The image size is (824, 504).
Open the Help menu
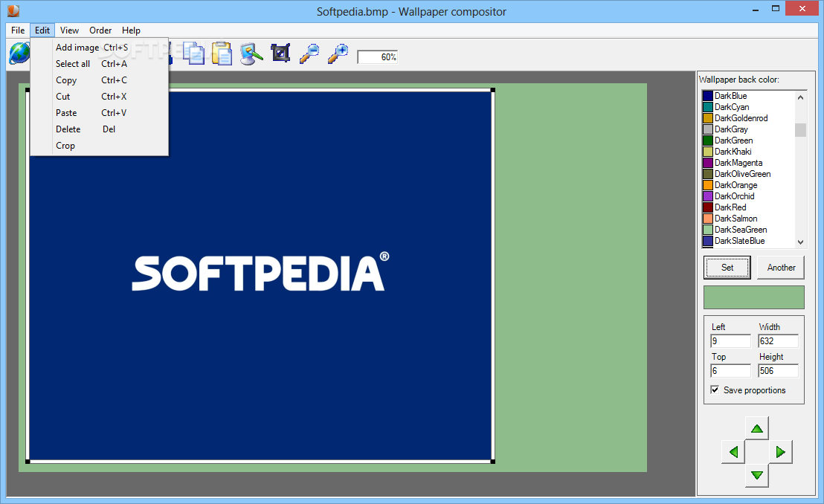coord(131,30)
